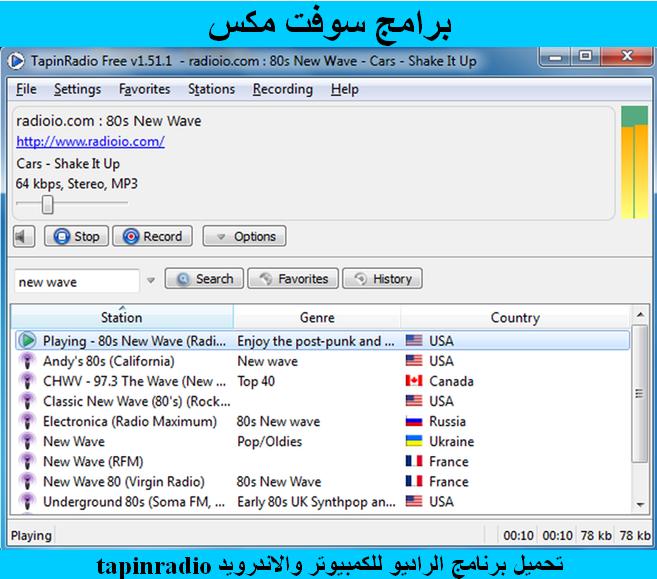Click in the 'new wave' search field
657x579 pixels.
click(x=77, y=281)
